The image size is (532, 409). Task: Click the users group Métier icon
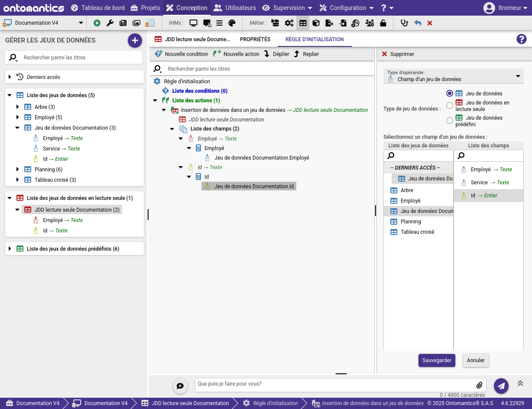(x=370, y=23)
